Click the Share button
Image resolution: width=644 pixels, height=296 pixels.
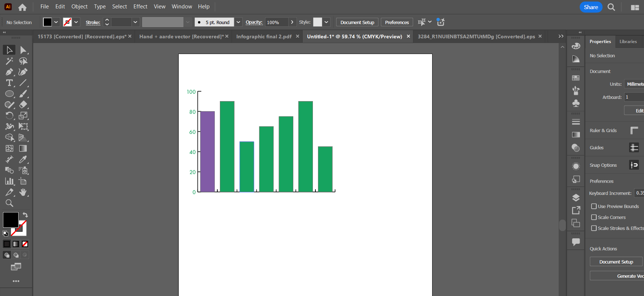[591, 7]
